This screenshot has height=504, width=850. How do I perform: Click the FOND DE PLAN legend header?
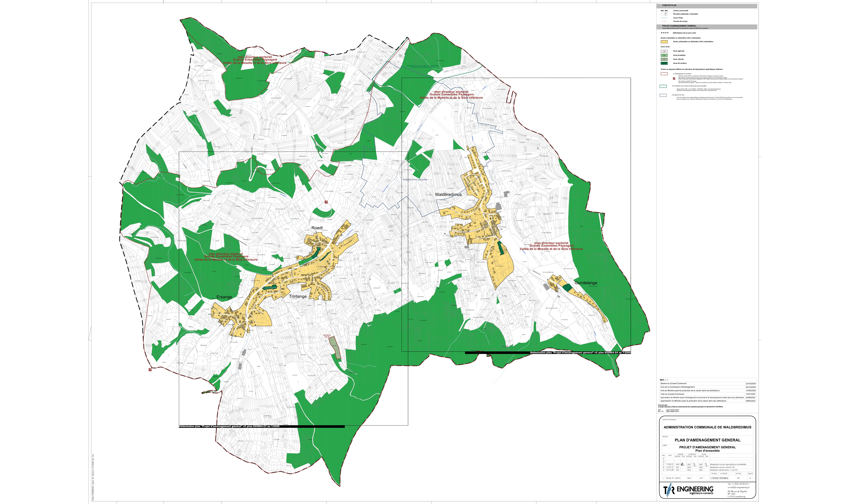click(669, 5)
